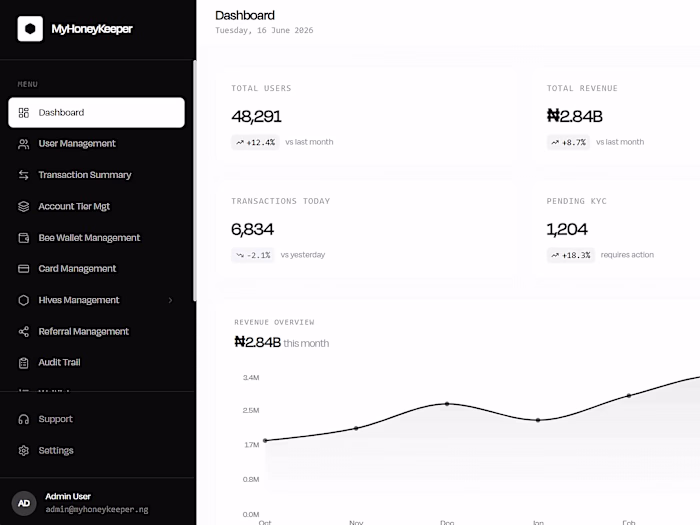Click the downward trend arrow in -2.1% badge
Viewport: 700px width, 525px height.
[240, 255]
